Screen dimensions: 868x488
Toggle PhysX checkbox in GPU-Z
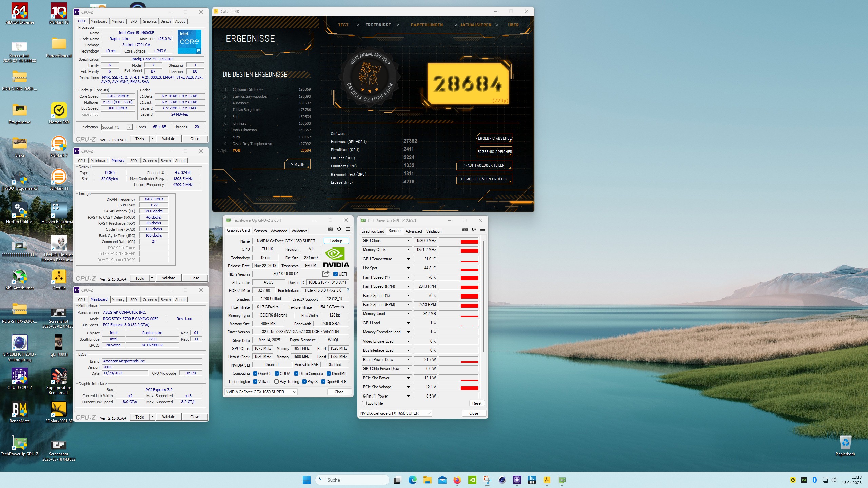click(304, 382)
